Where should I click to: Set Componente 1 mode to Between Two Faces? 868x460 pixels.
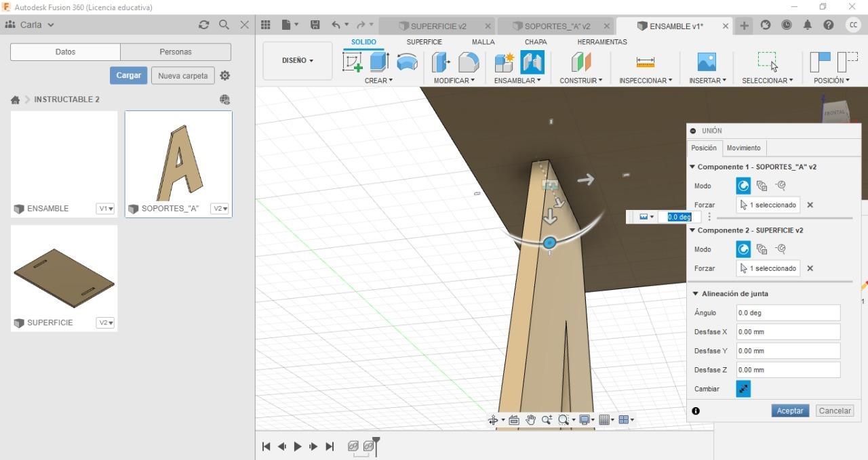762,186
